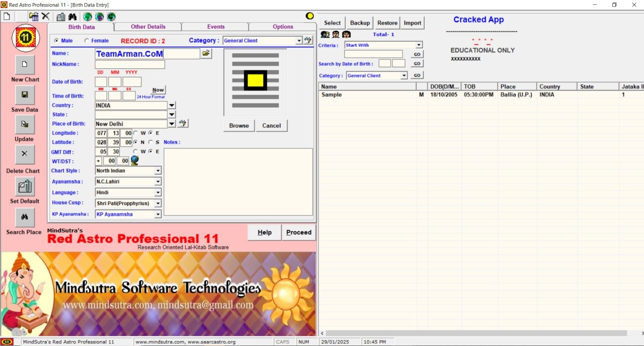Image resolution: width=644 pixels, height=346 pixels.
Task: Expand the Place of Birth New Delhi dropdown
Action: click(172, 124)
